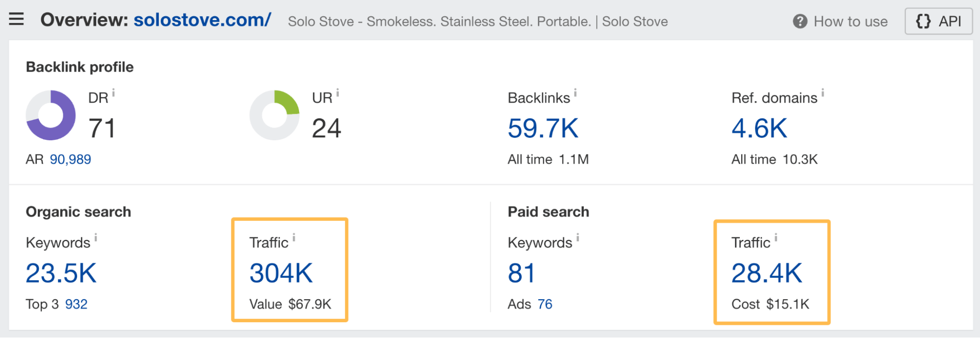Open the hamburger menu icon
The height and width of the screenshot is (338, 980).
tap(16, 20)
